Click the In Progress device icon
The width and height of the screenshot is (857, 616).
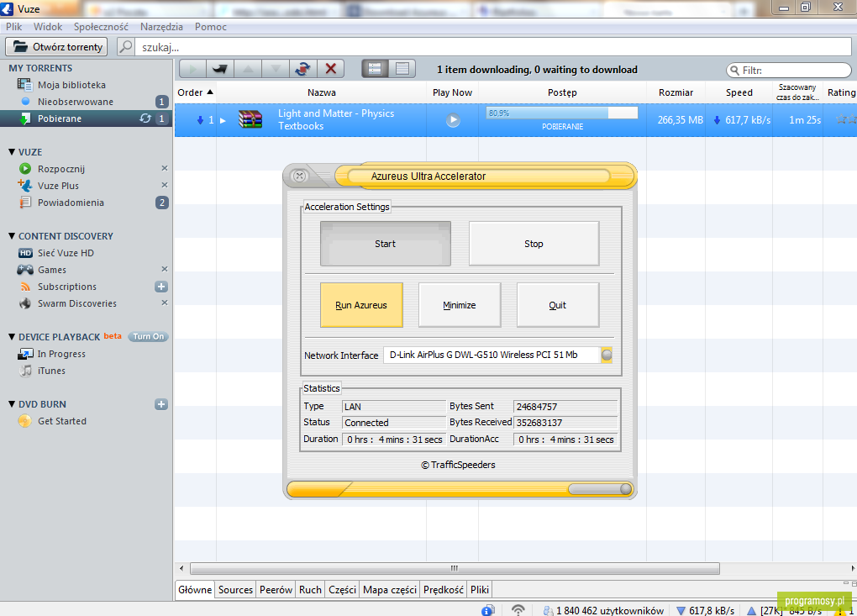point(25,354)
